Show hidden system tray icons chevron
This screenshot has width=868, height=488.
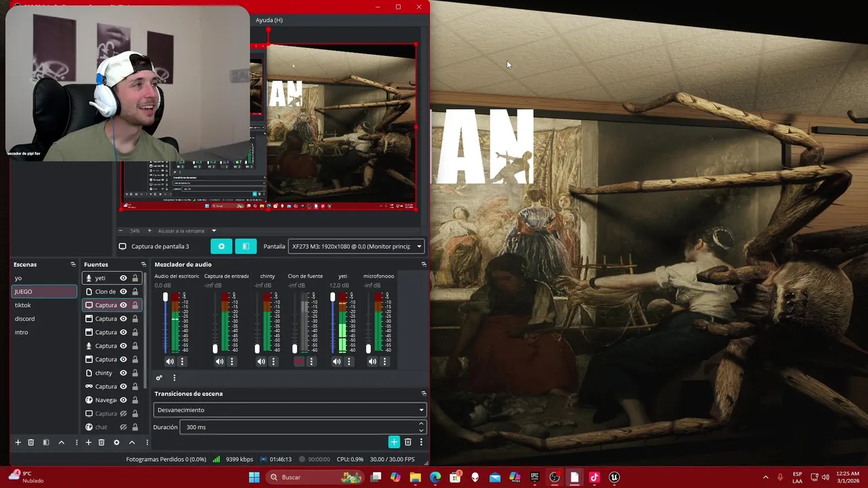766,477
